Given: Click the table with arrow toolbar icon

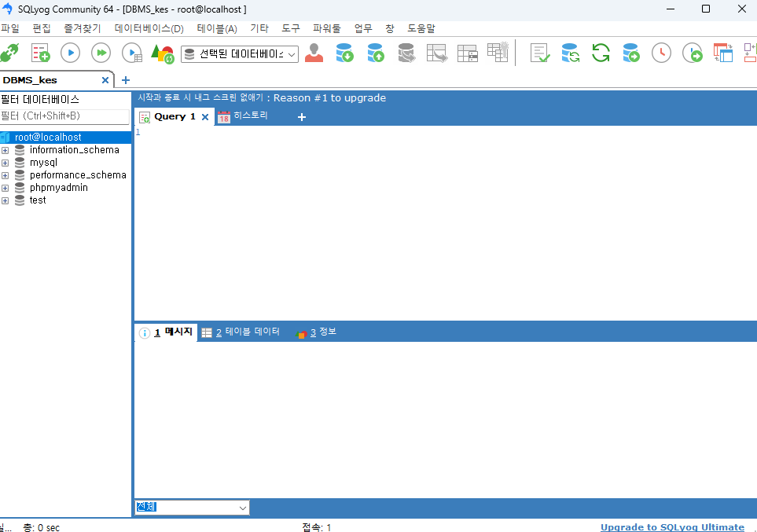Looking at the screenshot, I should tap(437, 53).
